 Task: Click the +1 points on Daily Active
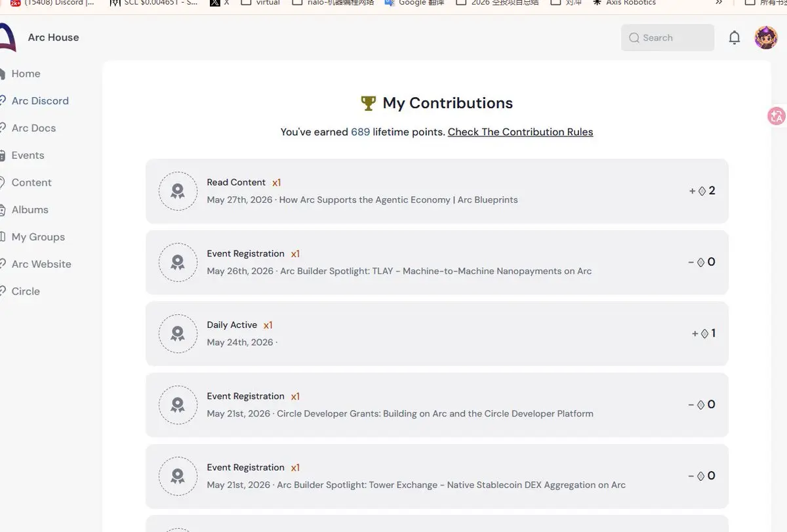pos(704,333)
